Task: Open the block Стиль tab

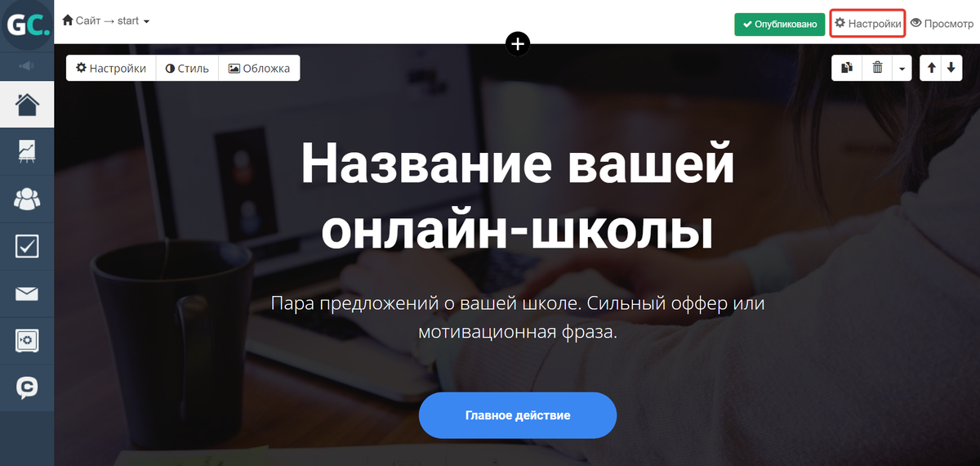Action: pyautogui.click(x=187, y=68)
